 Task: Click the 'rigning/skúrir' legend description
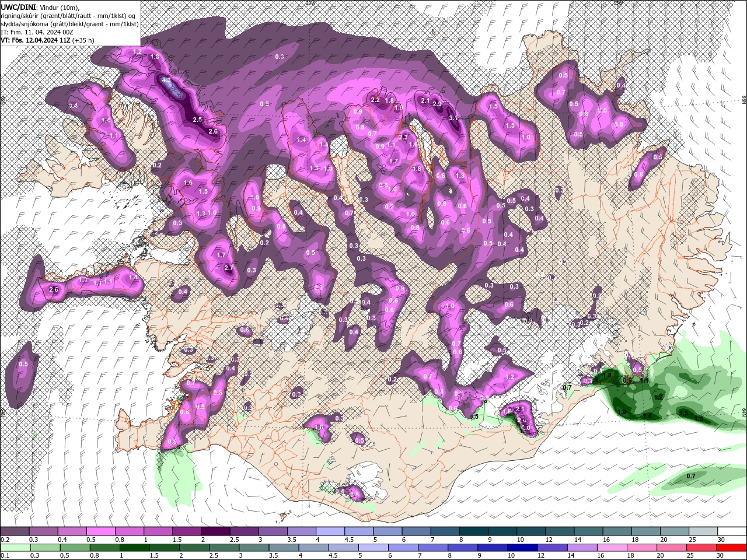pyautogui.click(x=19, y=16)
